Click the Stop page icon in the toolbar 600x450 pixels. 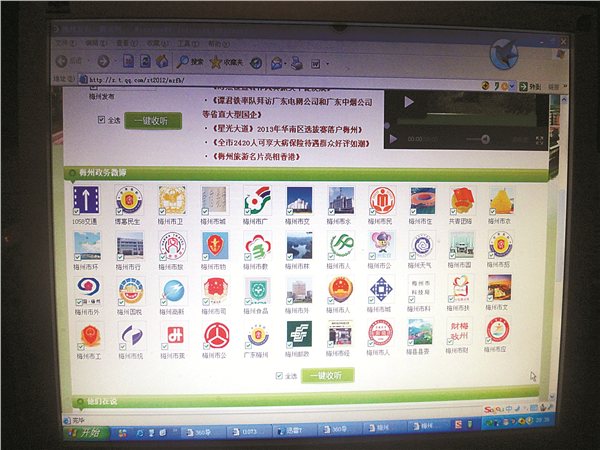tap(129, 61)
